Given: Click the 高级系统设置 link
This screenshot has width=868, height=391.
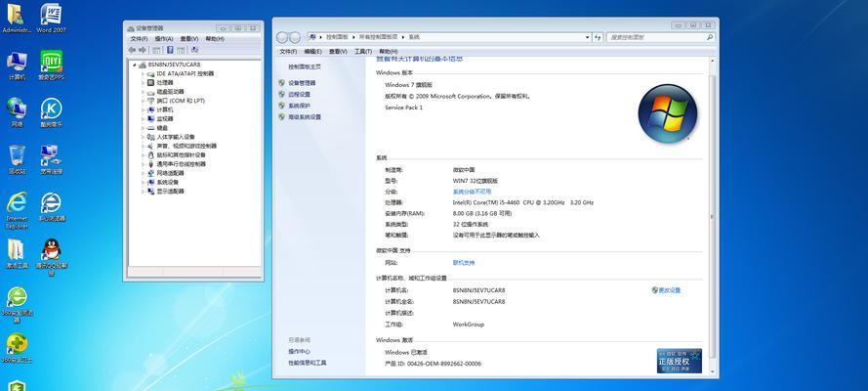Looking at the screenshot, I should [305, 117].
